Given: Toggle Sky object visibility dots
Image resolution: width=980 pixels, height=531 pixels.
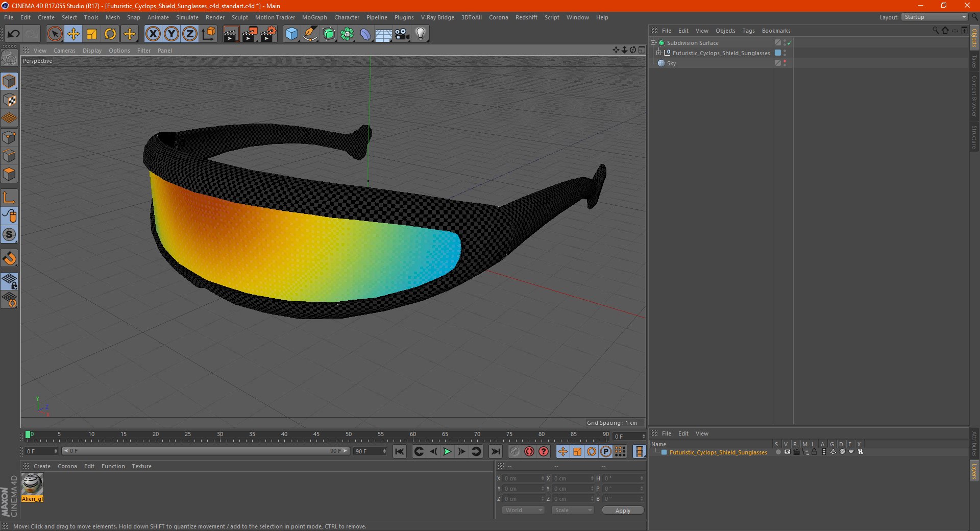Looking at the screenshot, I should [x=785, y=63].
